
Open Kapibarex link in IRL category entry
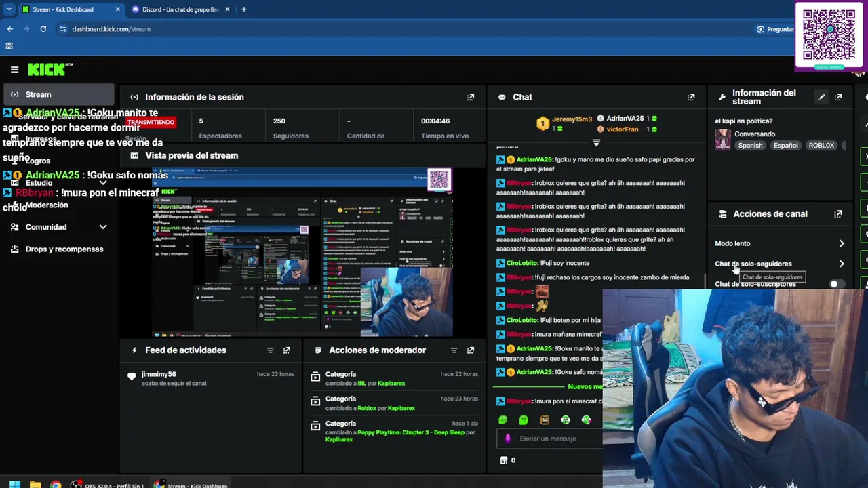pos(391,384)
